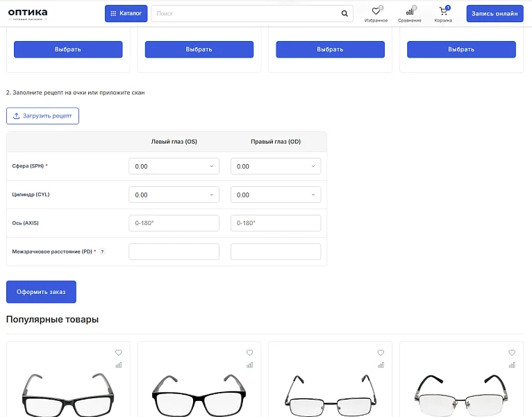Focus the right eye Ось (AXIS) field
This screenshot has height=417, width=532.
[276, 223]
